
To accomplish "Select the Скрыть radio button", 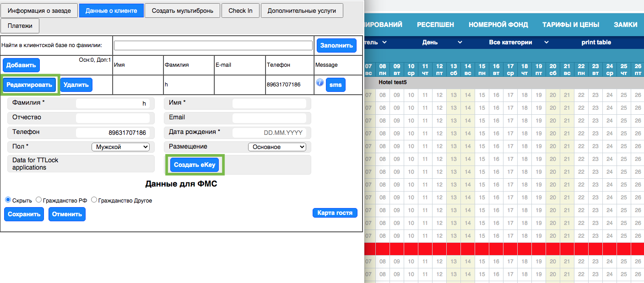I will pyautogui.click(x=8, y=200).
